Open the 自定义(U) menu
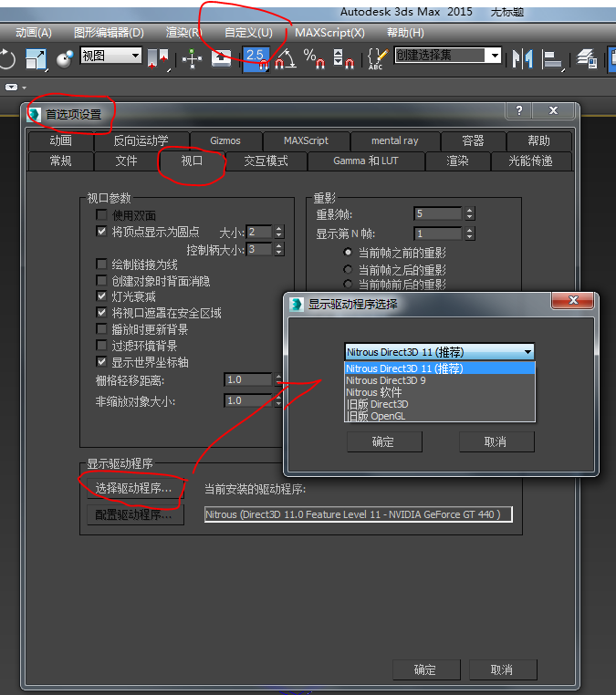Screen dimensions: 616x695 pyautogui.click(x=248, y=33)
